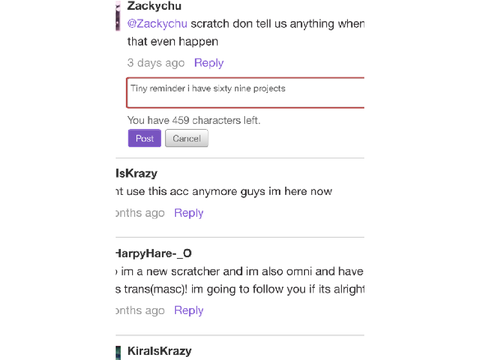Image resolution: width=480 pixels, height=360 pixels.
Task: Open the @Zackychu mention link
Action: point(157,24)
